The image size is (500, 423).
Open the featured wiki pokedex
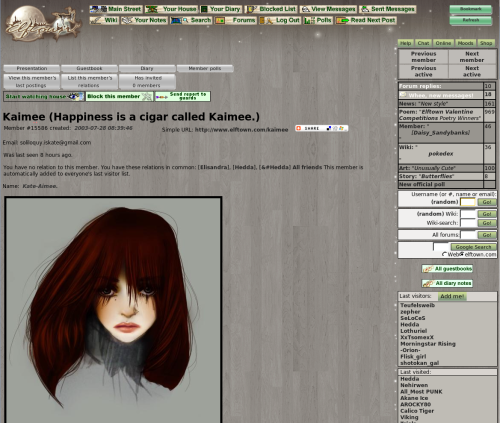441,154
